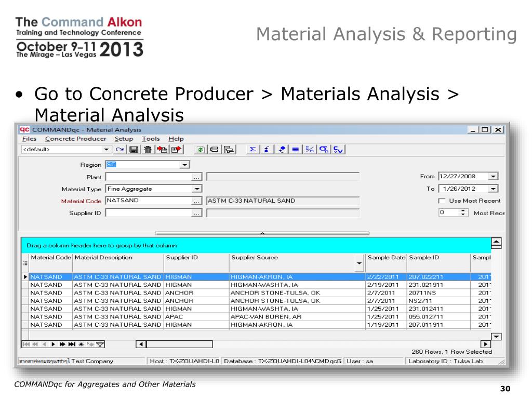
Task: Click the Plant lookup ellipsis button
Action: [x=196, y=177]
